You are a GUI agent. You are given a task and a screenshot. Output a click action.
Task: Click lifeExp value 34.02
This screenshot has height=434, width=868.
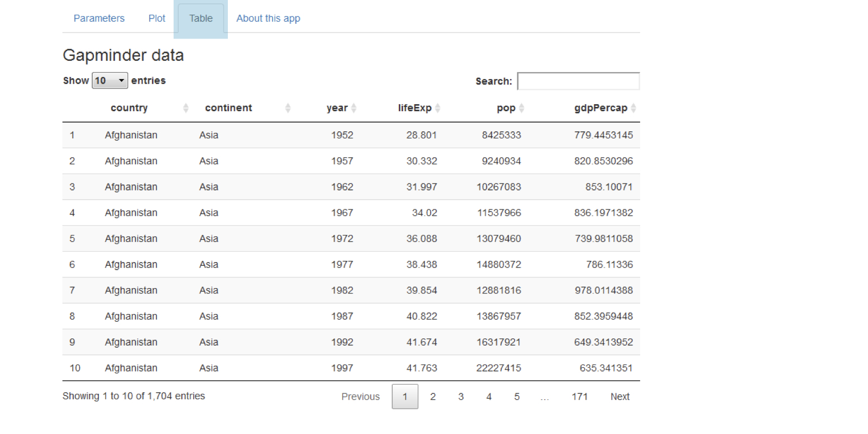pos(425,213)
